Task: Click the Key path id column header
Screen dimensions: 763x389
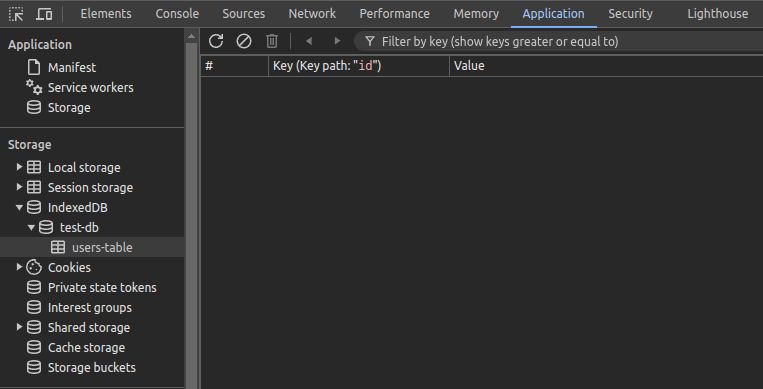Action: [x=359, y=66]
